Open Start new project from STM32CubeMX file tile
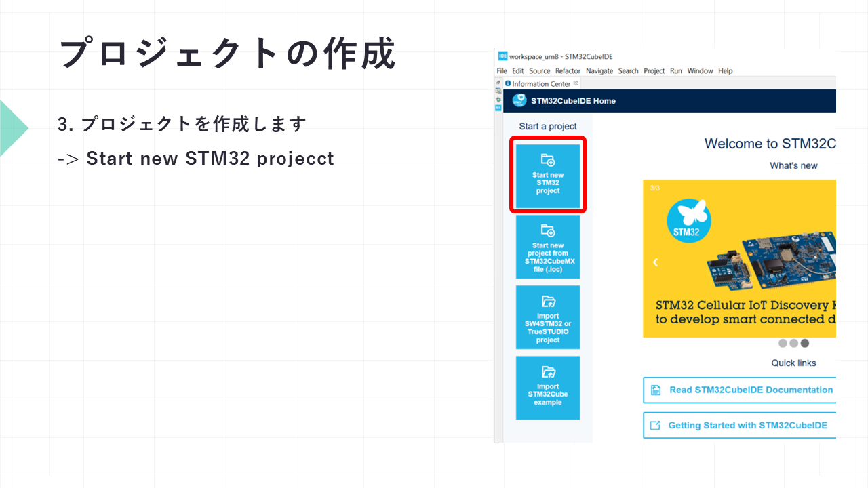Image resolution: width=868 pixels, height=488 pixels. click(x=548, y=247)
